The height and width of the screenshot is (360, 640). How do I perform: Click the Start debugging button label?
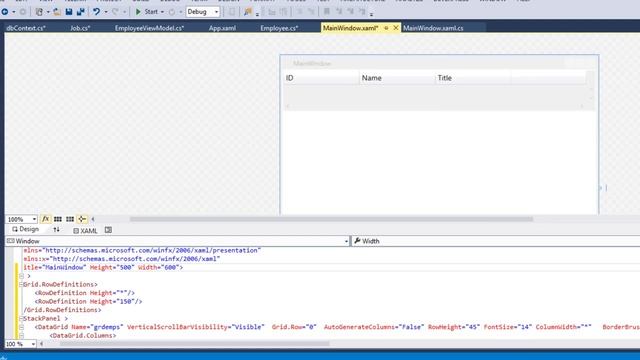pyautogui.click(x=151, y=12)
